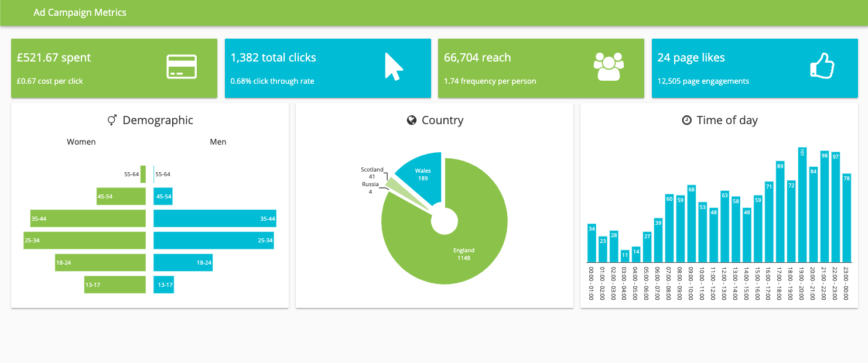Select the Men 35-44 demographic bar

pos(214,218)
